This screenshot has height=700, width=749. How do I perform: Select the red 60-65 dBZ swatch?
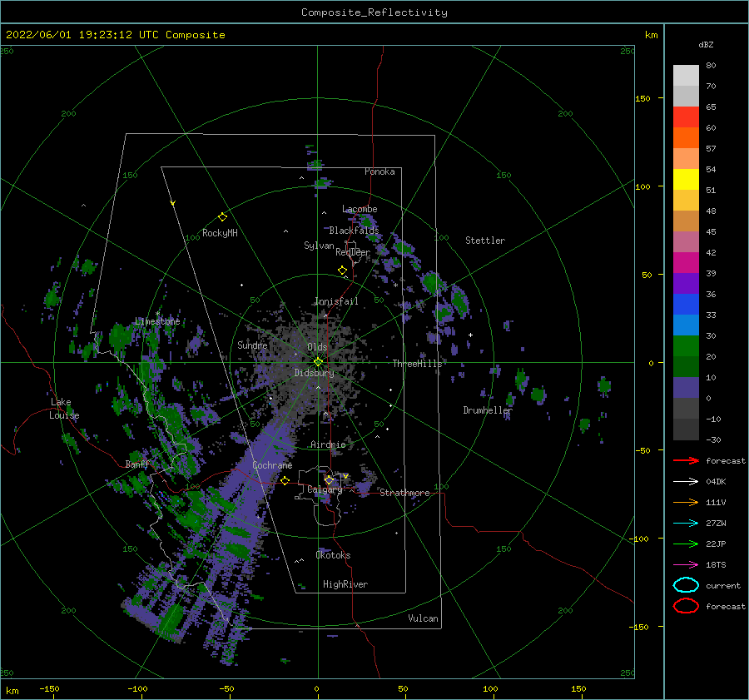[686, 117]
